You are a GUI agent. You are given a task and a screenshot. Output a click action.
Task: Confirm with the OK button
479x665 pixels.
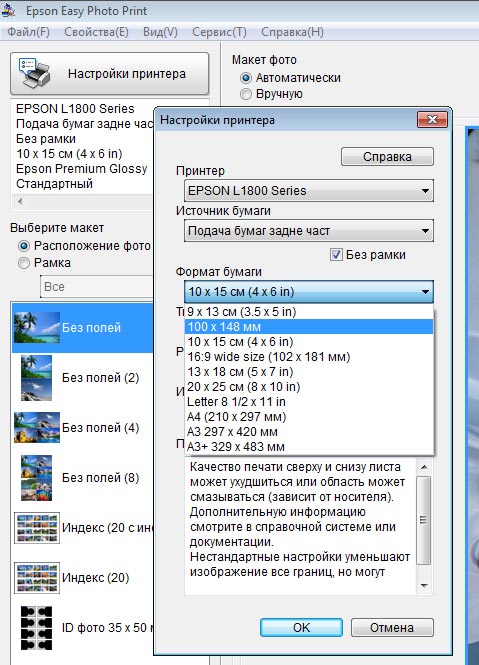pyautogui.click(x=301, y=627)
